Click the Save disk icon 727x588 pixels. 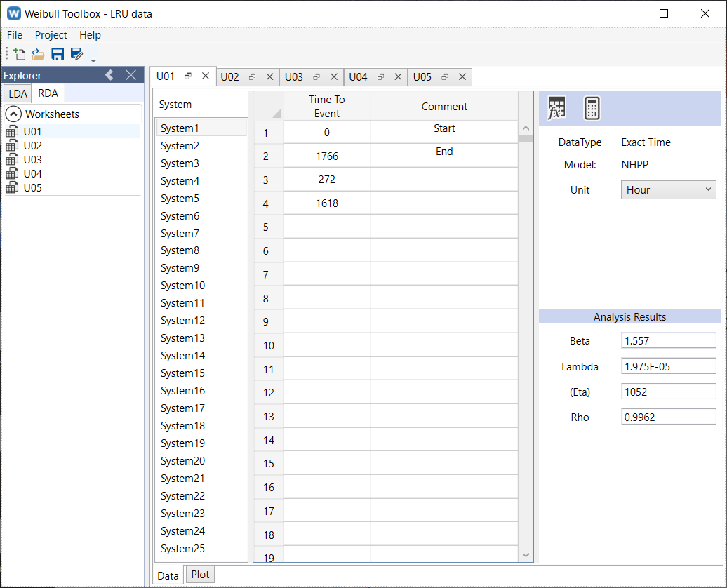click(x=58, y=54)
